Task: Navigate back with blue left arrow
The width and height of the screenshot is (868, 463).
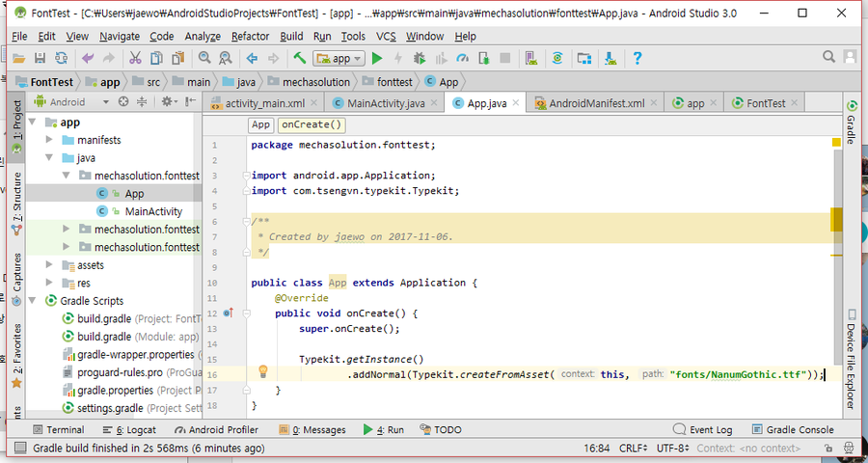Action: click(x=253, y=58)
